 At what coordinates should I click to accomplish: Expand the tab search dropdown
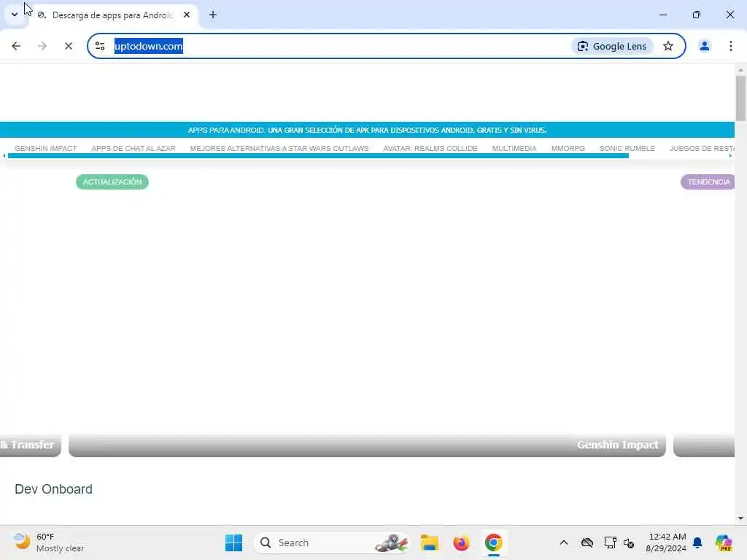click(15, 15)
